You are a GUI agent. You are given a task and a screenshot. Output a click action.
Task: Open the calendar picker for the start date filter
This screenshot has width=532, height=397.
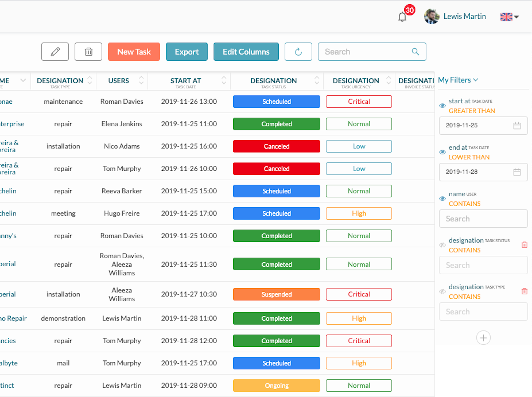point(517,126)
